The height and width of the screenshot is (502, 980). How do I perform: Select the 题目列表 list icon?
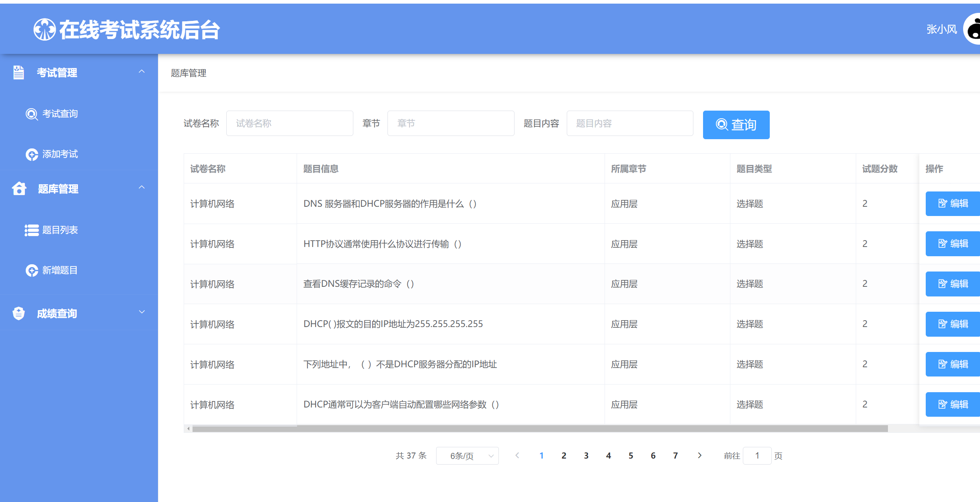pyautogui.click(x=32, y=230)
